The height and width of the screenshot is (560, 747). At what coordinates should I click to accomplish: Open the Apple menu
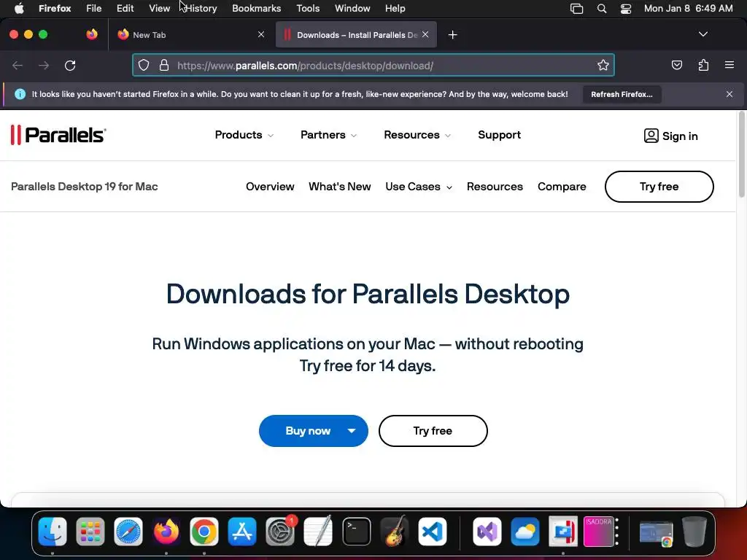tap(19, 9)
